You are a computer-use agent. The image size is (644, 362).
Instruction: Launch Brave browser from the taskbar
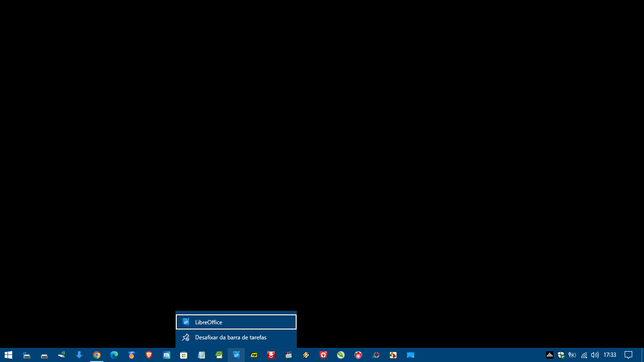click(x=149, y=355)
